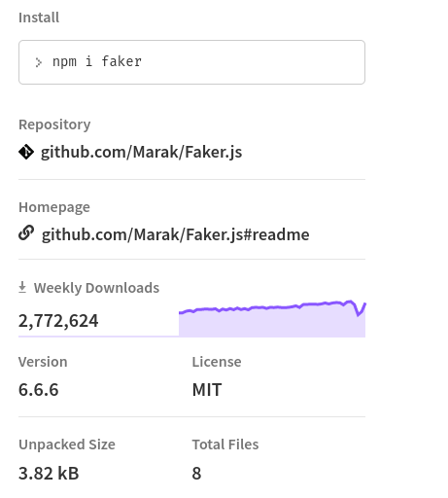Viewport: 448px width, 498px height.
Task: Open the Faker.js#readme homepage link
Action: tap(175, 234)
